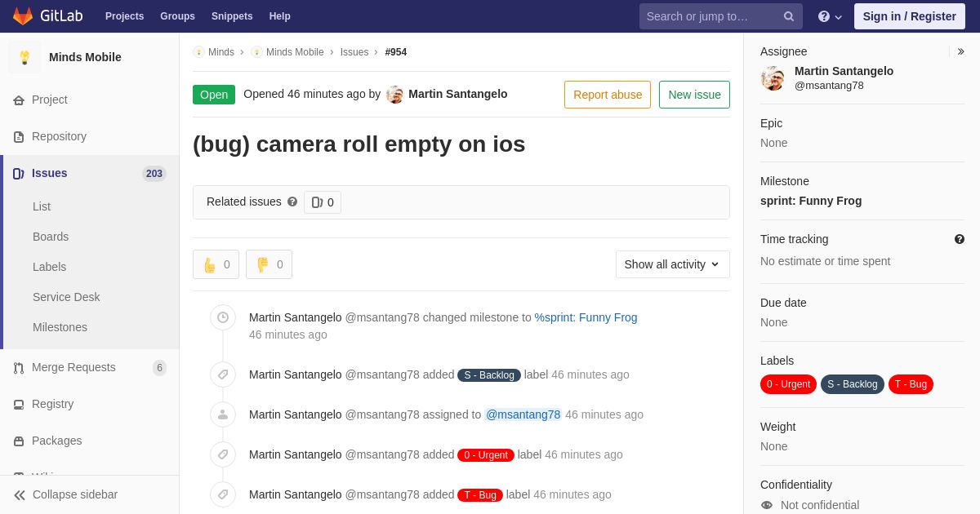Click the S - Backlog label in activity

489,375
